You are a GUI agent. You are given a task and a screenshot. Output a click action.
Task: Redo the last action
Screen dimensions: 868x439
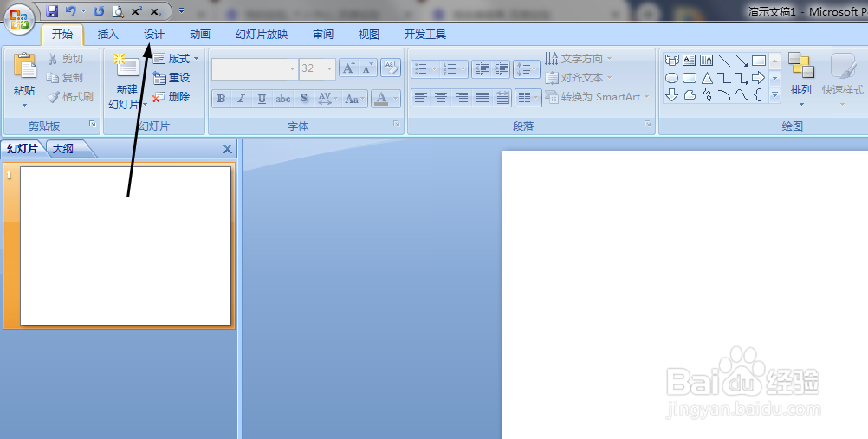pyautogui.click(x=99, y=11)
